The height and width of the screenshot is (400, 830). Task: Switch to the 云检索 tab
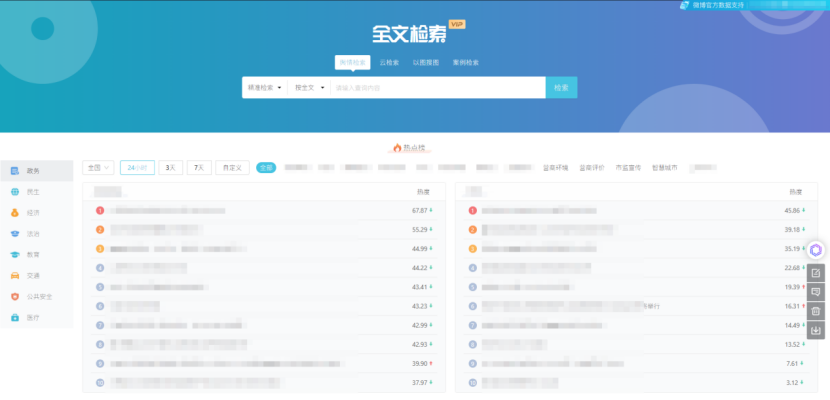click(389, 62)
